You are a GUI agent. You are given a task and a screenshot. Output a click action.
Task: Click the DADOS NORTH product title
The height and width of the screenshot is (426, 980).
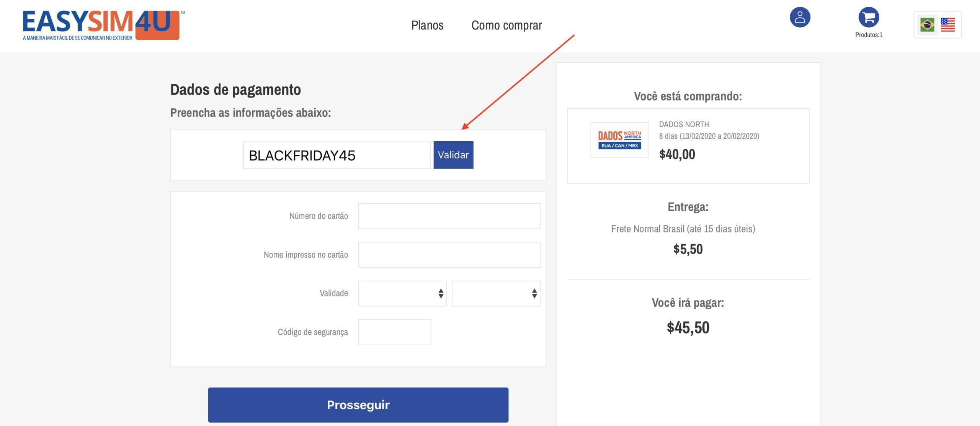pos(684,124)
